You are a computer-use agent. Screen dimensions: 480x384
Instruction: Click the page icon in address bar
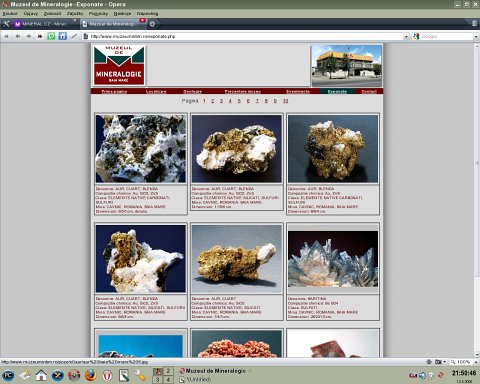pyautogui.click(x=86, y=36)
